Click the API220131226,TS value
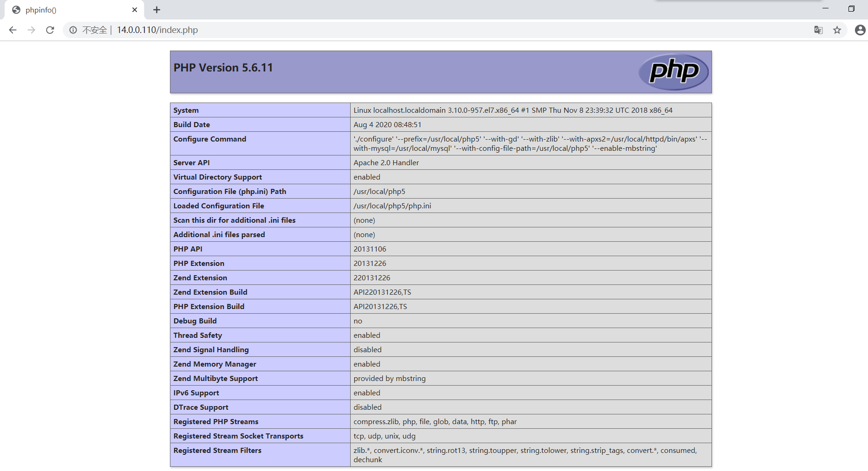The image size is (868, 471). pos(382,292)
